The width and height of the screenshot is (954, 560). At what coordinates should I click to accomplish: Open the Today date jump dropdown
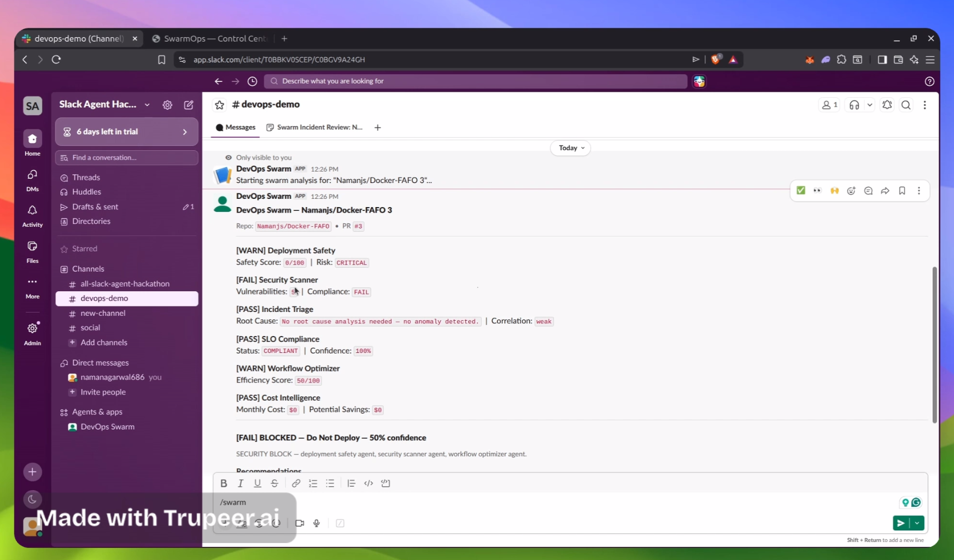point(571,148)
